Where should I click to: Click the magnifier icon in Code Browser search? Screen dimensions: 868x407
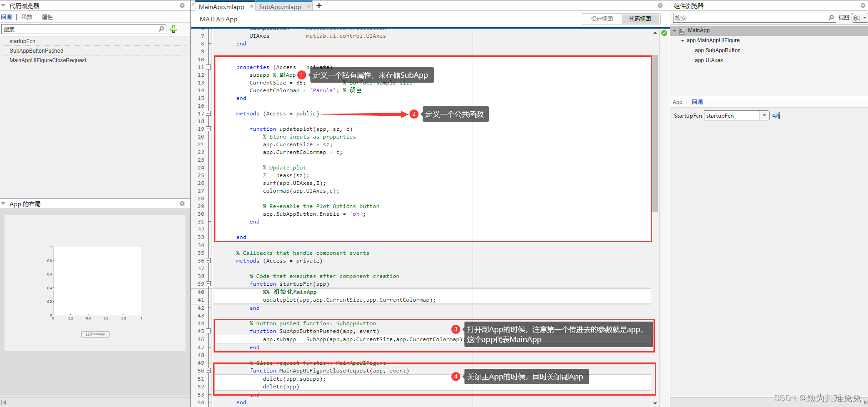161,29
